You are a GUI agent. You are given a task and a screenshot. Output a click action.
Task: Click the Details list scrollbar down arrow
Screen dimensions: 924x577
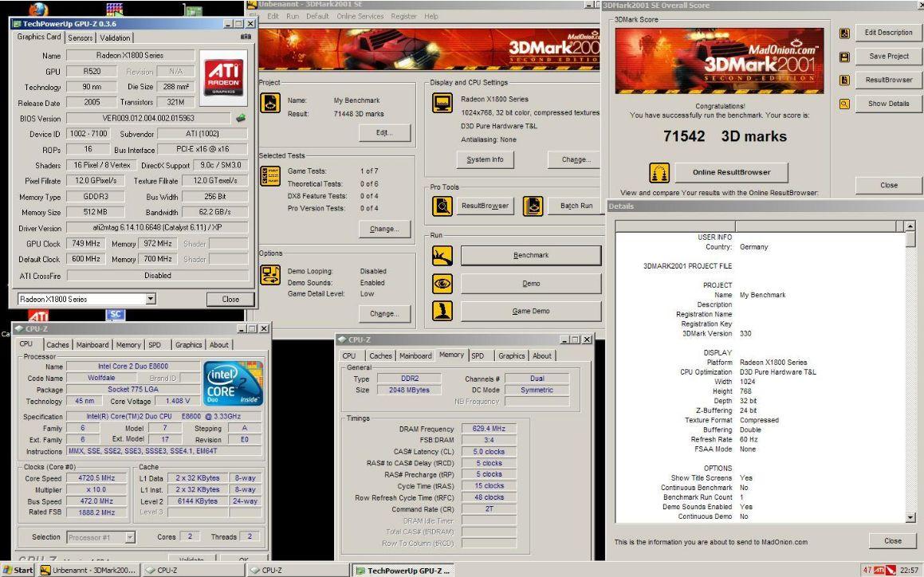(910, 518)
